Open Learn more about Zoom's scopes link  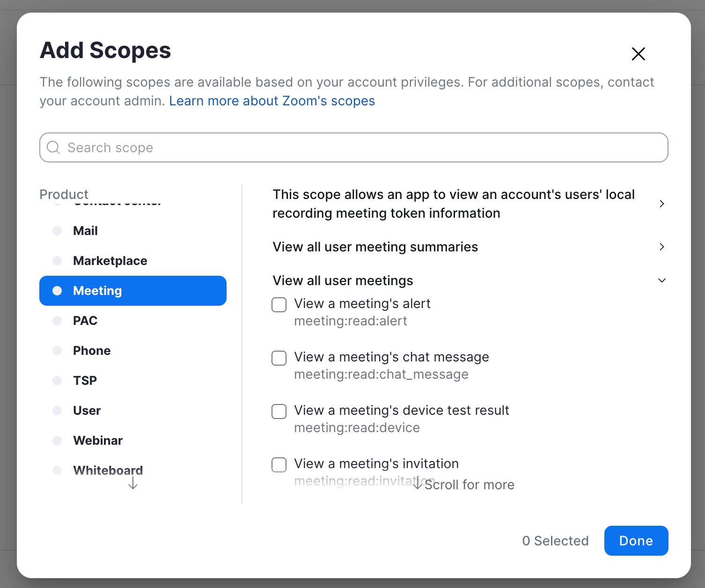272,101
